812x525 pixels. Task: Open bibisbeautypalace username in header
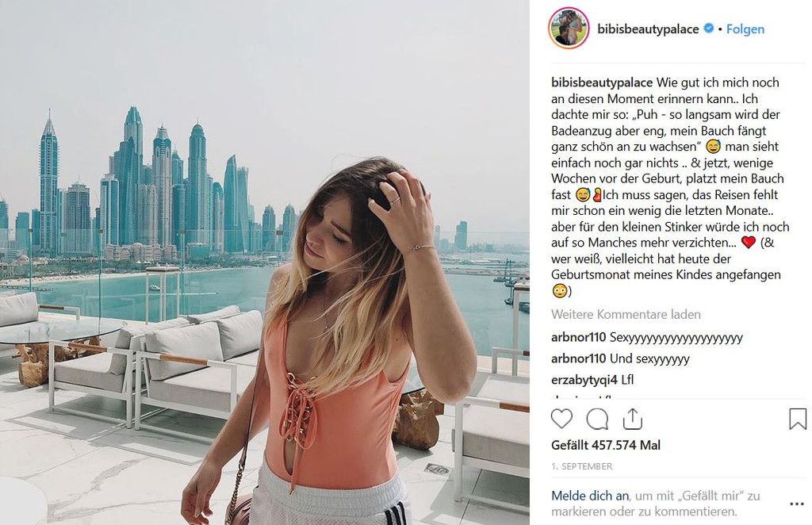(648, 29)
